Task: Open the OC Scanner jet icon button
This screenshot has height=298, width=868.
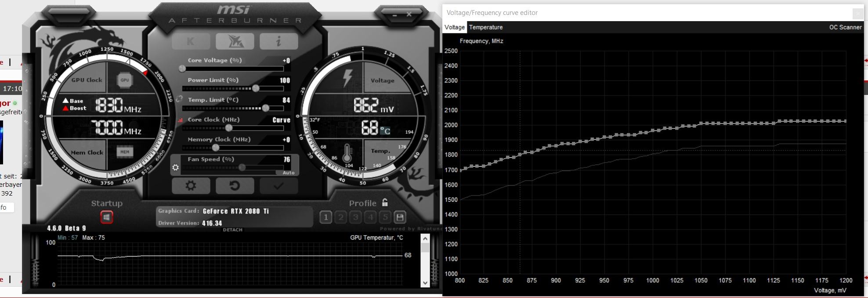Action: coord(235,41)
